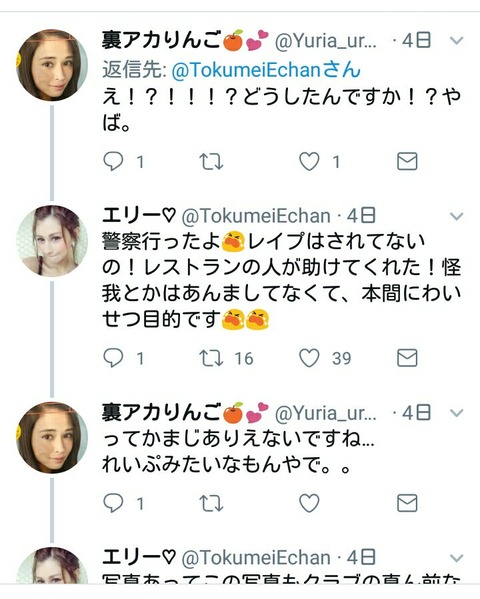Retweet the tweet with 16 retweets
Screen dimensions: 480x599
pos(211,358)
